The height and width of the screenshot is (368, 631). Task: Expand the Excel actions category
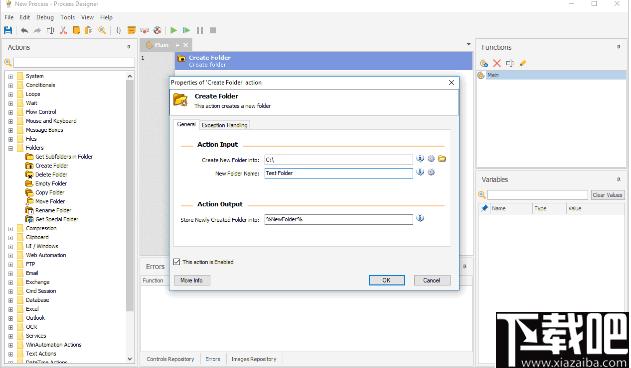tap(10, 309)
